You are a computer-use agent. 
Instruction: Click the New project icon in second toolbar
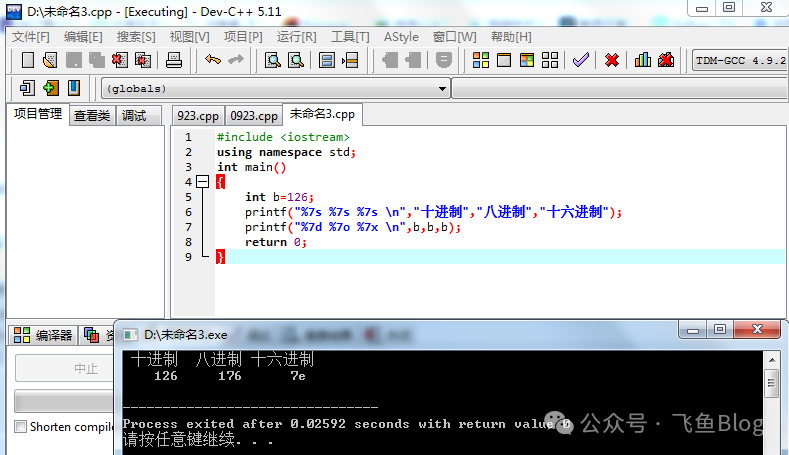27,88
